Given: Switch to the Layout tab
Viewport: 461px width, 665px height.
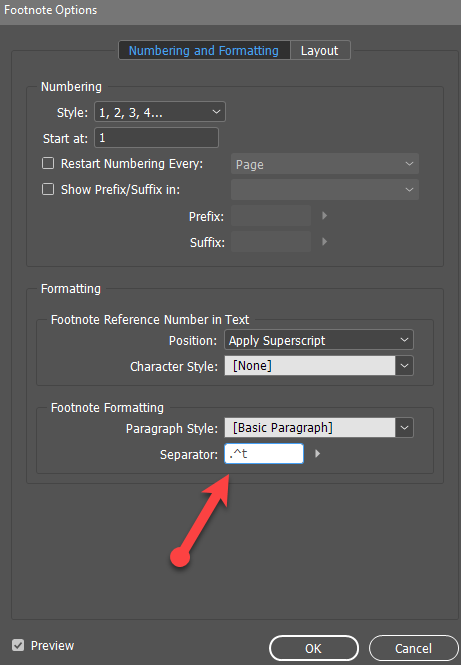Looking at the screenshot, I should click(x=320, y=50).
